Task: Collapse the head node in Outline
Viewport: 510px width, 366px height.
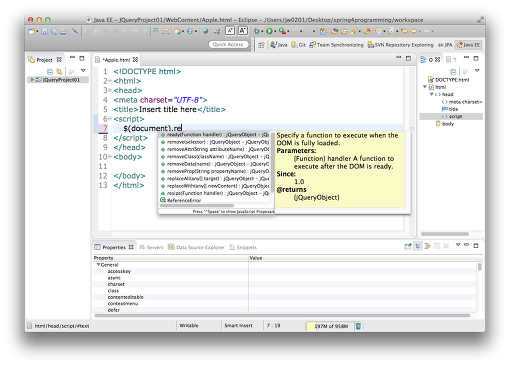Action: coord(432,94)
